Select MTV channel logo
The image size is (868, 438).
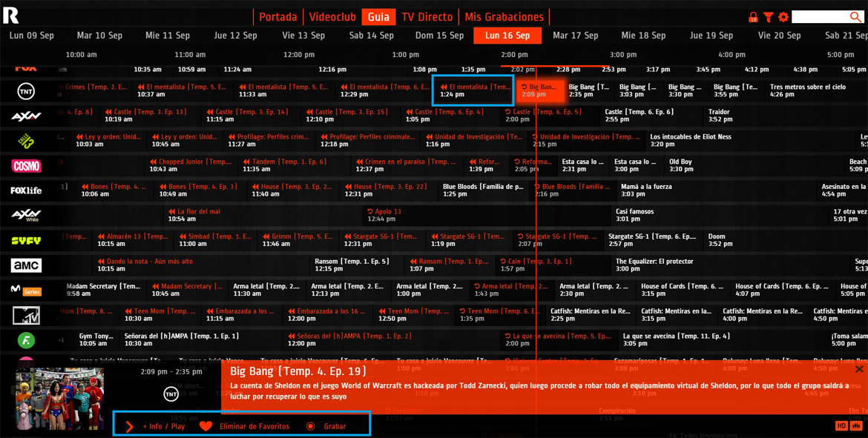(26, 315)
